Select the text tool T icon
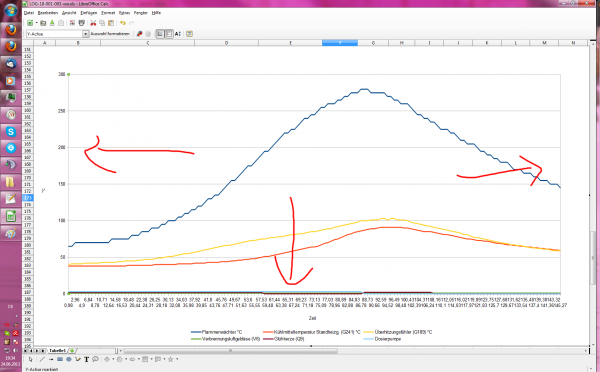The image size is (600, 372). click(86, 359)
